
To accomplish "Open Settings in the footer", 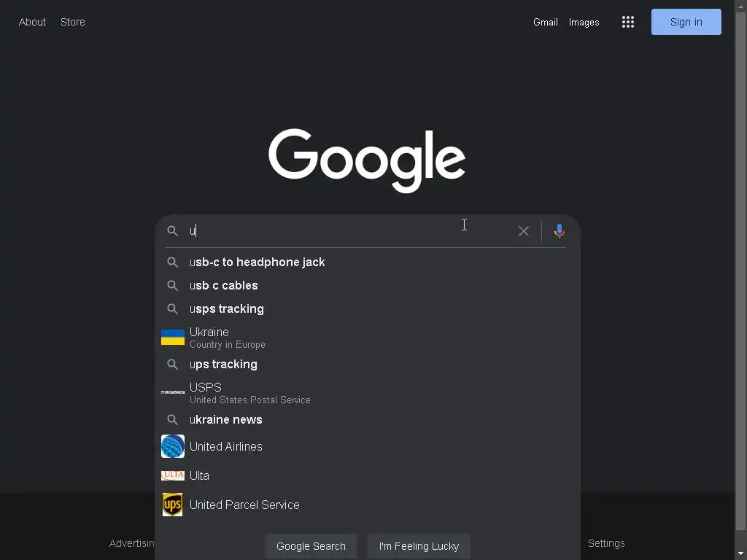I will click(606, 543).
